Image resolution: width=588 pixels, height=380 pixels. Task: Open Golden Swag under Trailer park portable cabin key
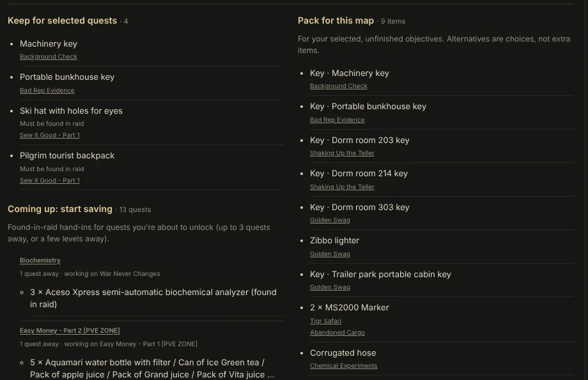click(x=330, y=287)
